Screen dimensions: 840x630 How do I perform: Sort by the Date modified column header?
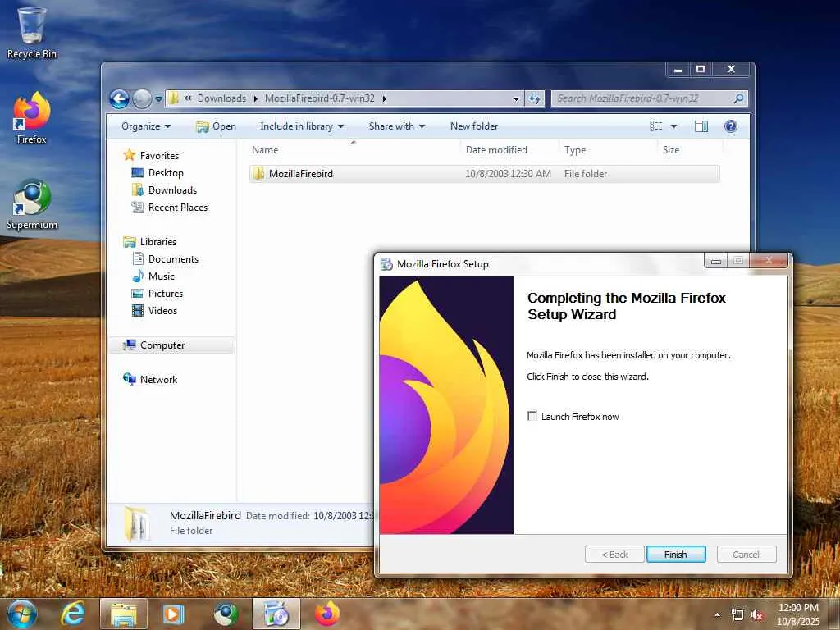(x=509, y=150)
